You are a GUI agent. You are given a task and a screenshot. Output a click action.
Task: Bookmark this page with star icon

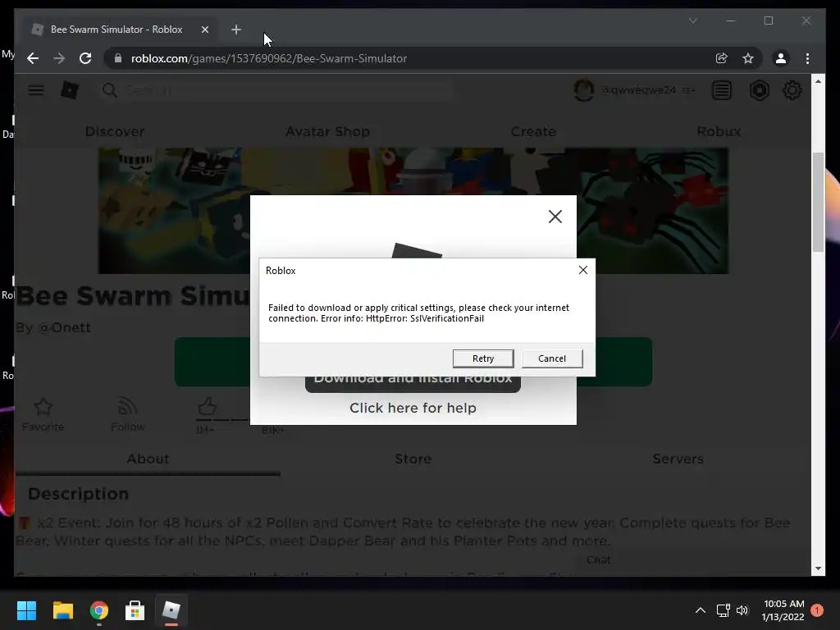coord(748,58)
